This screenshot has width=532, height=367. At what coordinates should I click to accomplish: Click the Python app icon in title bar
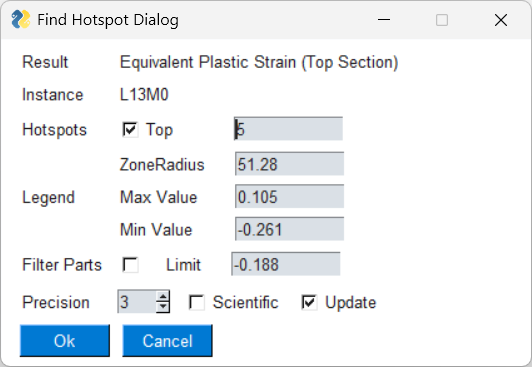(21, 19)
